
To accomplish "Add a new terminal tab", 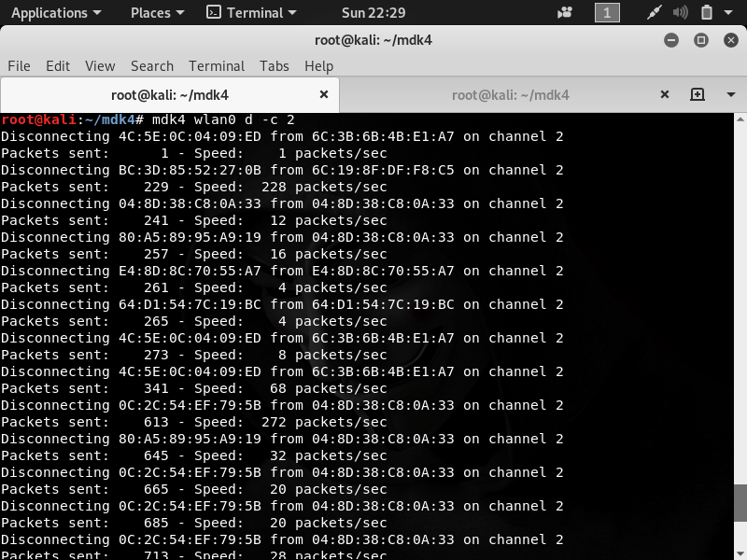I will pos(698,94).
